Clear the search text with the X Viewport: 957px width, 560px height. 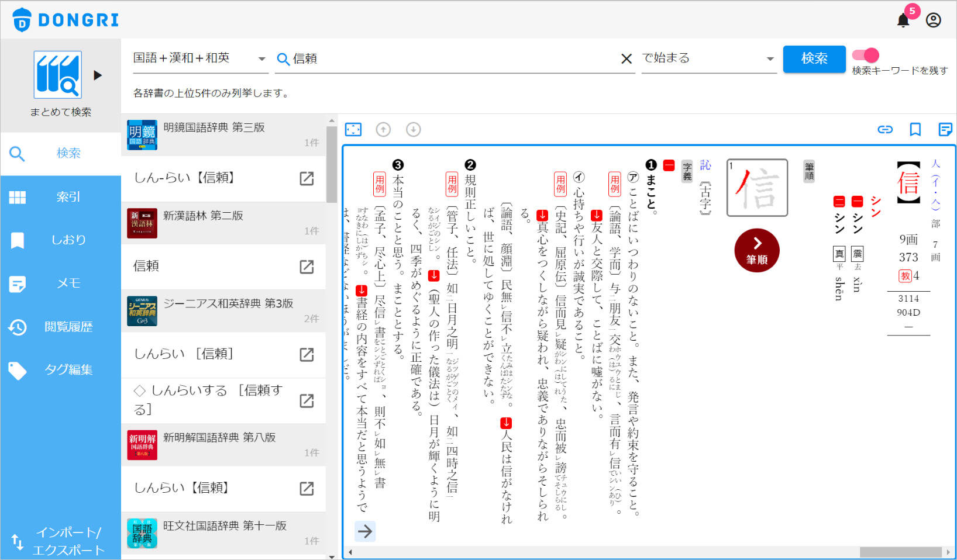(626, 58)
